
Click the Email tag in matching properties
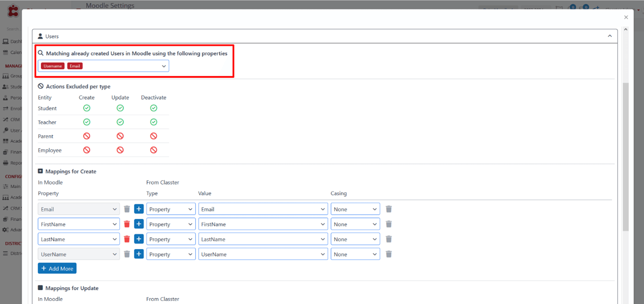pos(75,66)
